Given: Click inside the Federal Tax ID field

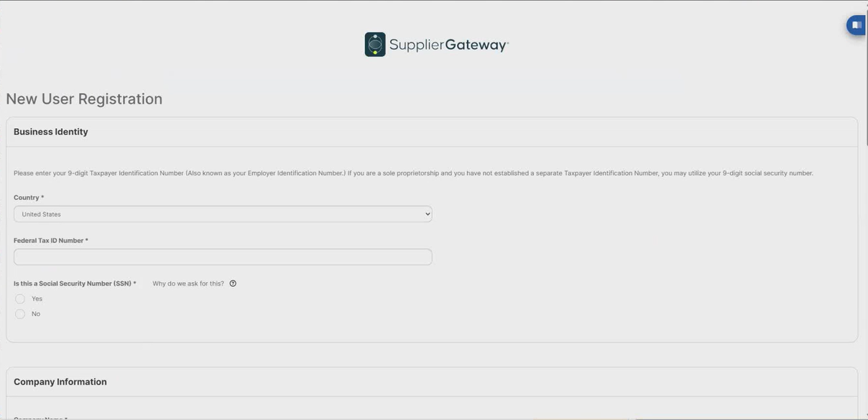Looking at the screenshot, I should 223,257.
